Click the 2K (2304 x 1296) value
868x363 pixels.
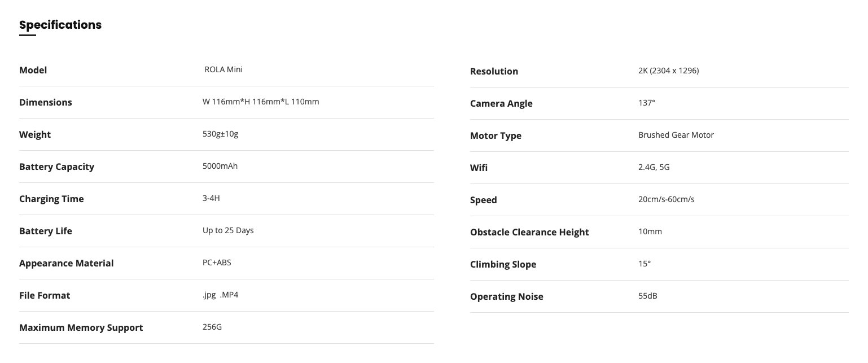click(669, 71)
